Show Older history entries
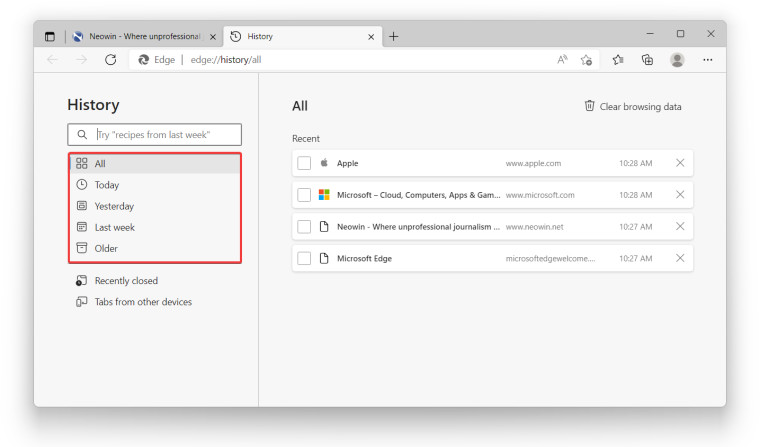760x447 pixels. [155, 248]
